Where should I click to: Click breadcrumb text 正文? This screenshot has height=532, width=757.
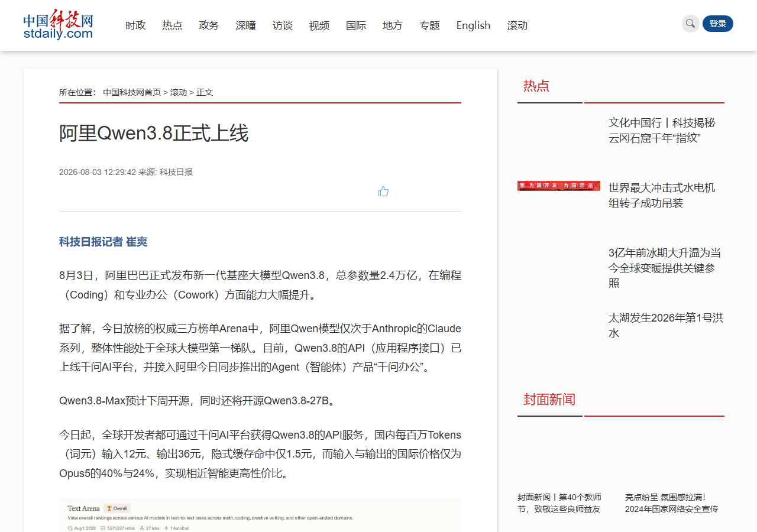click(205, 92)
